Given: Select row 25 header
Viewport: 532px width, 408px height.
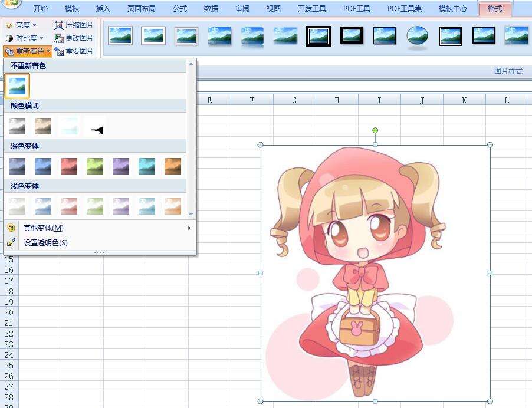Looking at the screenshot, I should tap(9, 366).
